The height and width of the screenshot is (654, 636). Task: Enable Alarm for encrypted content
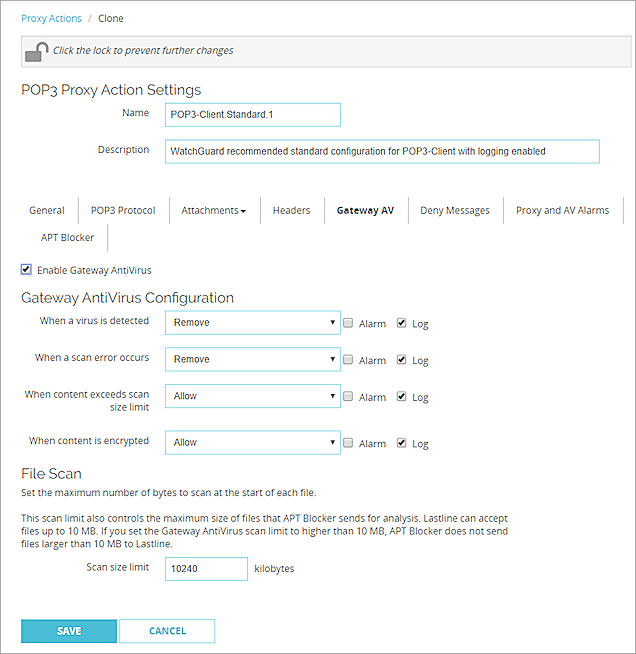(x=347, y=442)
